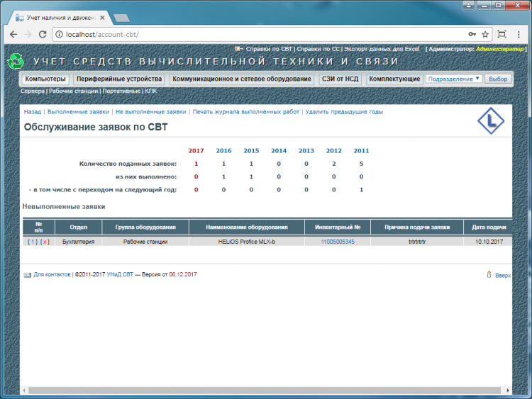The width and height of the screenshot is (532, 399).
Task: Click Удалить предыдущие годы link
Action: (x=344, y=112)
